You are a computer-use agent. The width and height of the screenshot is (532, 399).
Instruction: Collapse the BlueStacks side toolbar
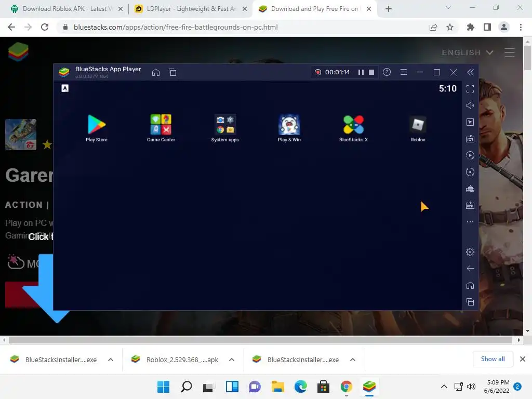click(x=470, y=72)
